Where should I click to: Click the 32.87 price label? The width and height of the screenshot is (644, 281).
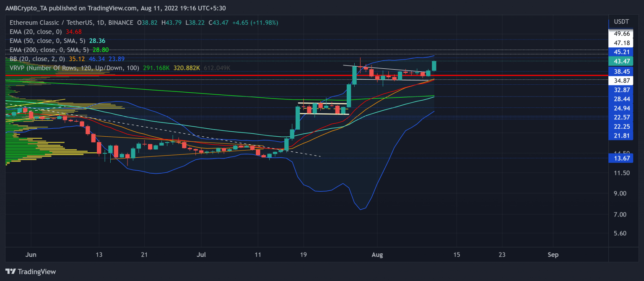coord(621,89)
